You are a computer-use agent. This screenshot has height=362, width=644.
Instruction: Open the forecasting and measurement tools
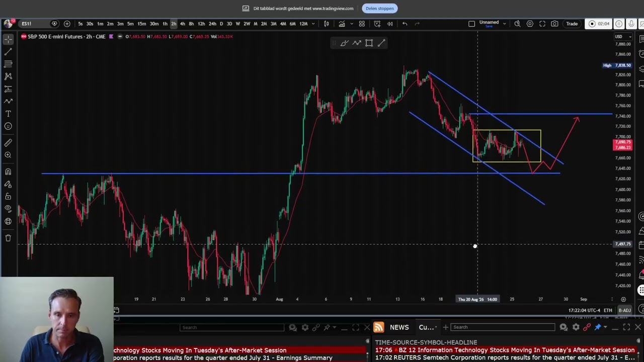pyautogui.click(x=8, y=89)
